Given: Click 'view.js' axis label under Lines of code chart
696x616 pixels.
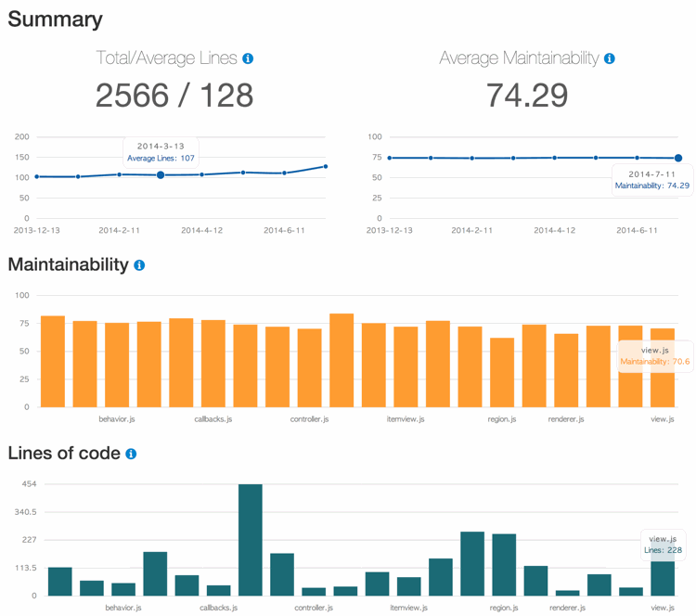Looking at the screenshot, I should coord(663,608).
